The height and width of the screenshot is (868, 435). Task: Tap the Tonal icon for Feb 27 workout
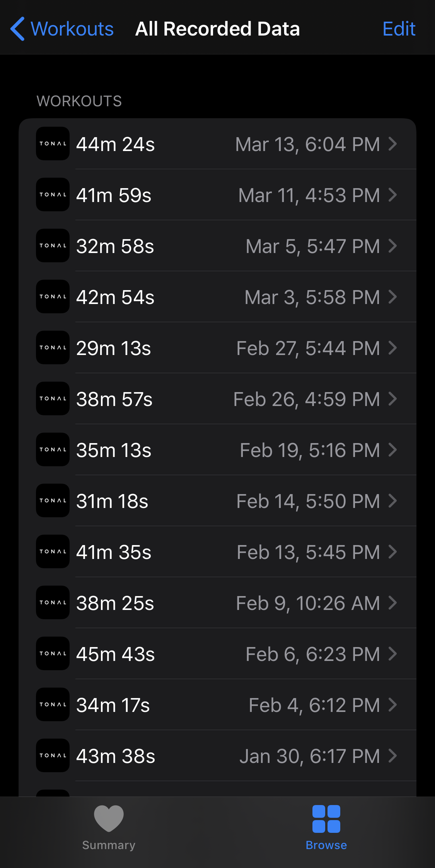point(53,348)
